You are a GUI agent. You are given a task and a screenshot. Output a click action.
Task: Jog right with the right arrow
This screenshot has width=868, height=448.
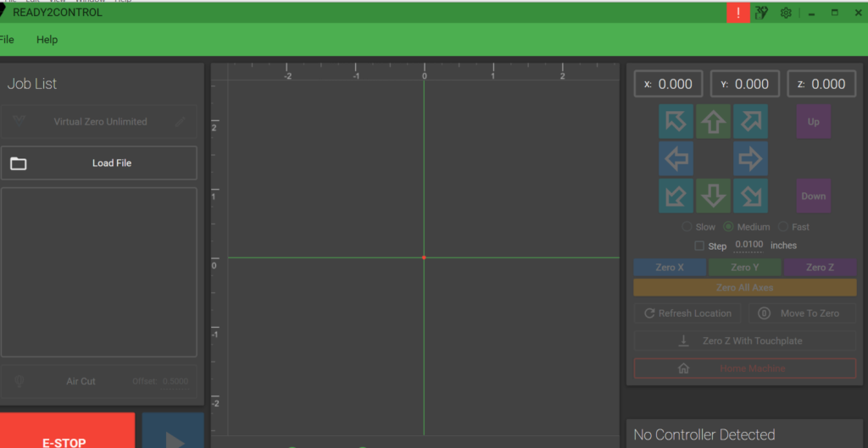[750, 158]
